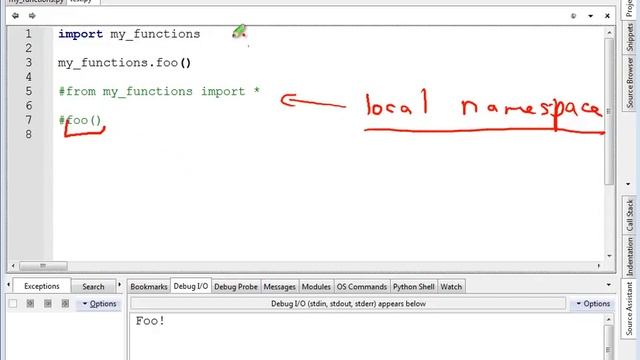Open Options menu in Exceptions panel
This screenshot has width=640, height=360.
[x=99, y=304]
